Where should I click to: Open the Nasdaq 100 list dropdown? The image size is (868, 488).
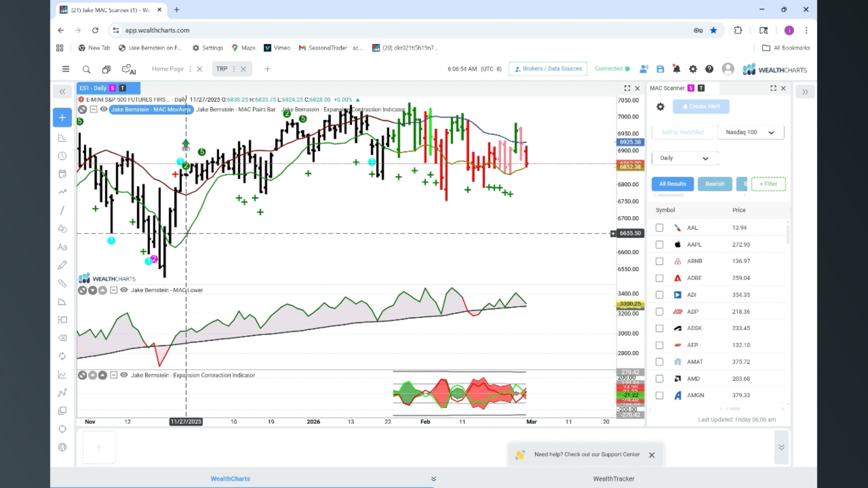click(x=750, y=132)
